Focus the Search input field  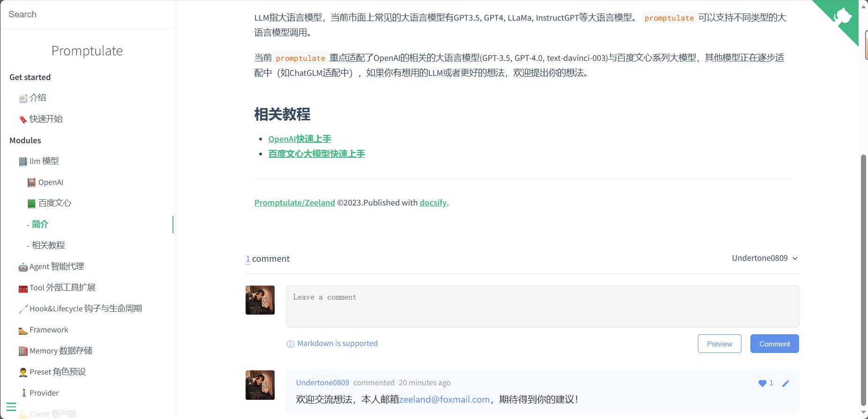87,15
